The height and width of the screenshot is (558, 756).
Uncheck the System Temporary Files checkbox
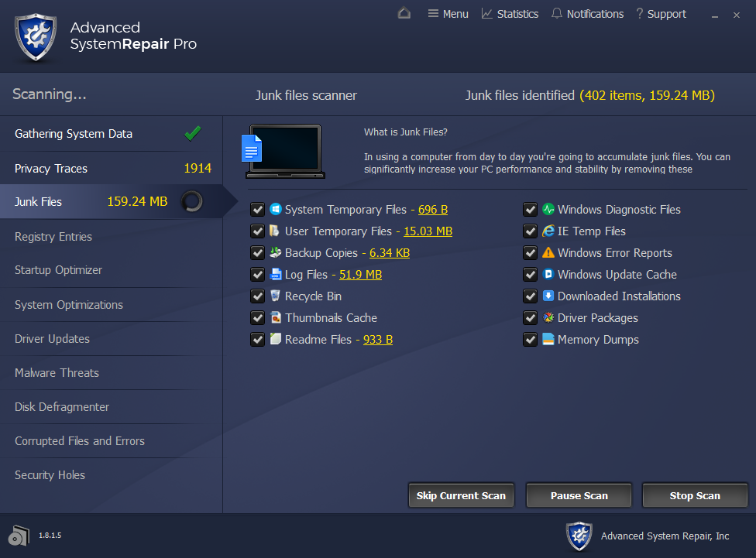[x=258, y=210]
